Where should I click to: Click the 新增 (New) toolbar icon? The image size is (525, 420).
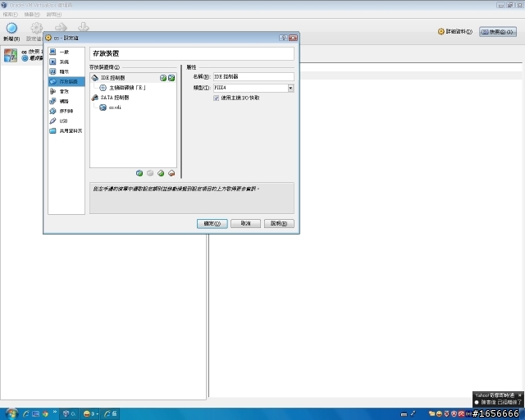[x=11, y=28]
